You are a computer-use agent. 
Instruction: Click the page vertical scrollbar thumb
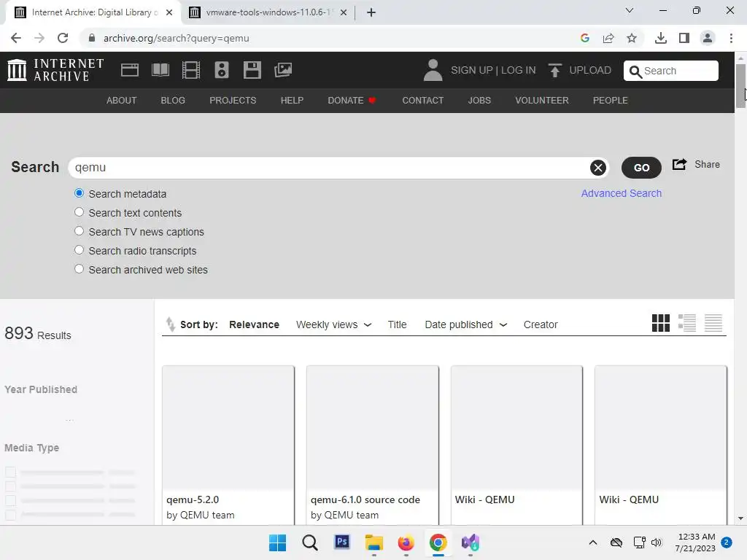coord(741,86)
